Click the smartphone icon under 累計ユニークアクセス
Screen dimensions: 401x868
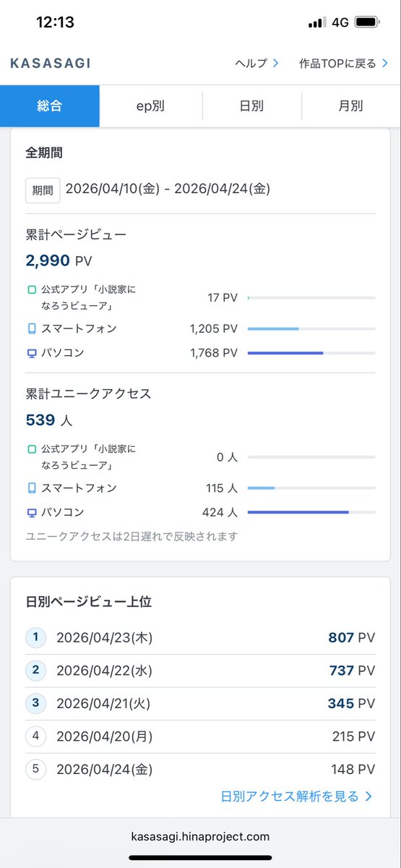click(32, 488)
